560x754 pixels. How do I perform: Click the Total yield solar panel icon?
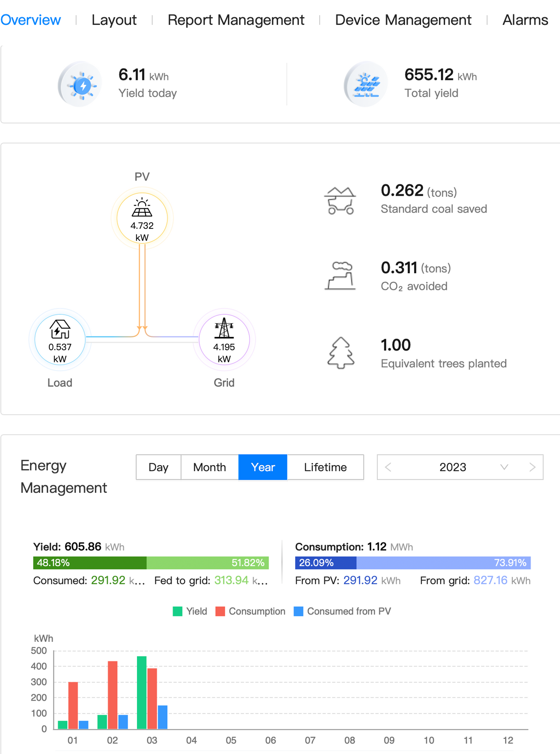click(367, 85)
